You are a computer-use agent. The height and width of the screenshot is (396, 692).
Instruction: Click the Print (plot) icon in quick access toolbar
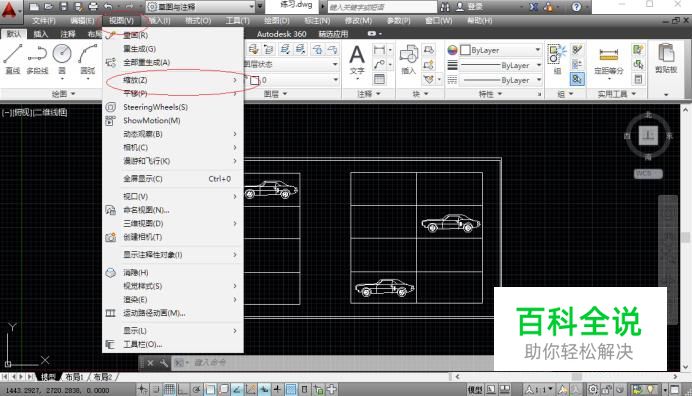coord(93,7)
